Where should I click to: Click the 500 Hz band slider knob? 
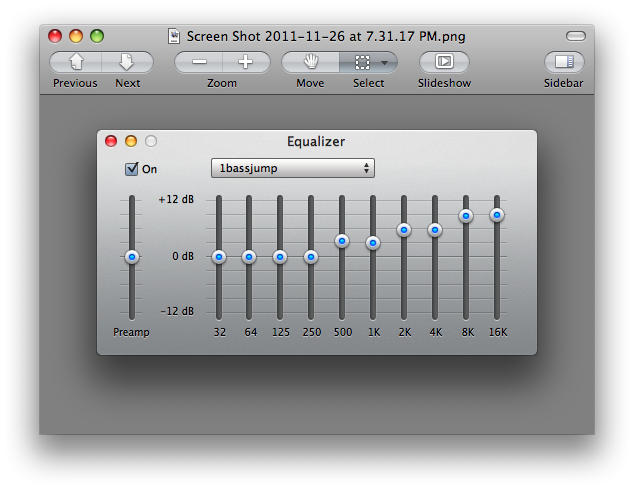[x=342, y=241]
